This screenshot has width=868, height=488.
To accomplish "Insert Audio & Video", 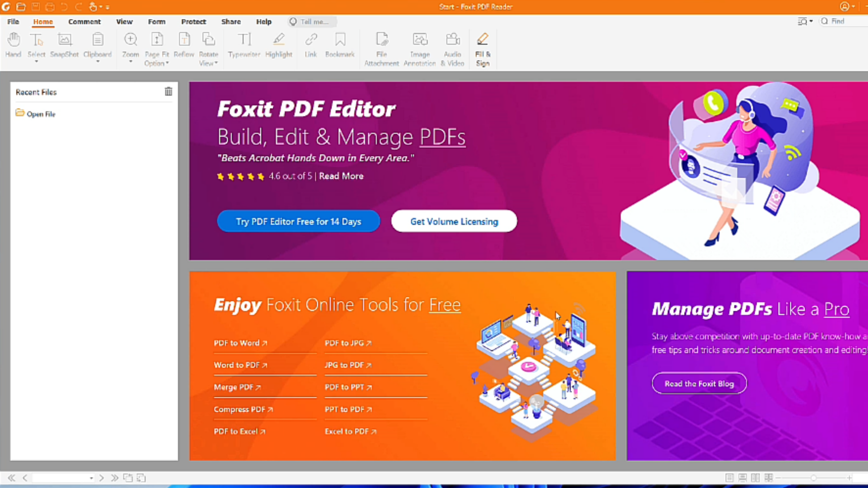I will (452, 50).
